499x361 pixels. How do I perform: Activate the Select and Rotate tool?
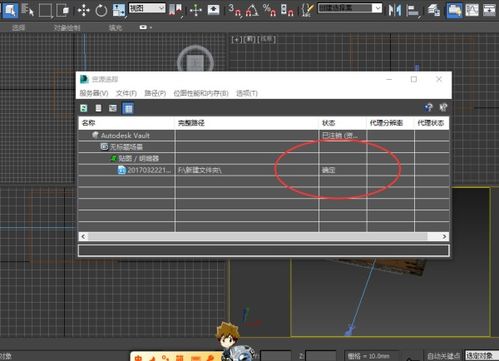(x=101, y=10)
